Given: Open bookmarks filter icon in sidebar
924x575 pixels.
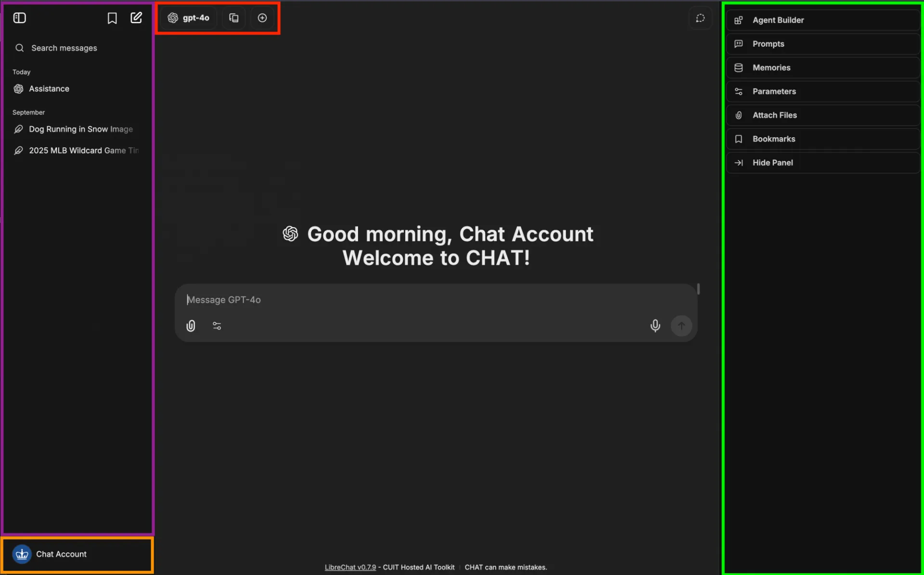Looking at the screenshot, I should coord(112,18).
